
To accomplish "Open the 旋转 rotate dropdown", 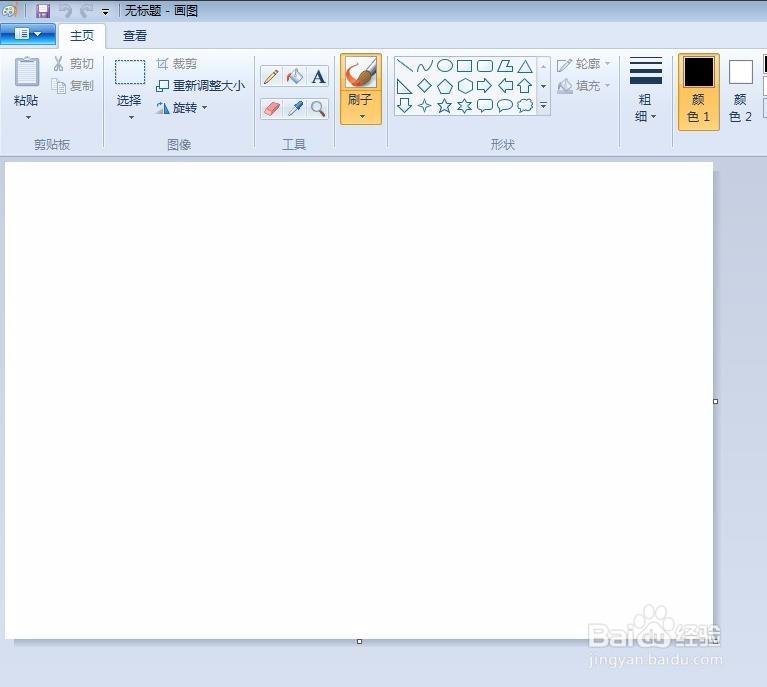I will click(x=181, y=108).
